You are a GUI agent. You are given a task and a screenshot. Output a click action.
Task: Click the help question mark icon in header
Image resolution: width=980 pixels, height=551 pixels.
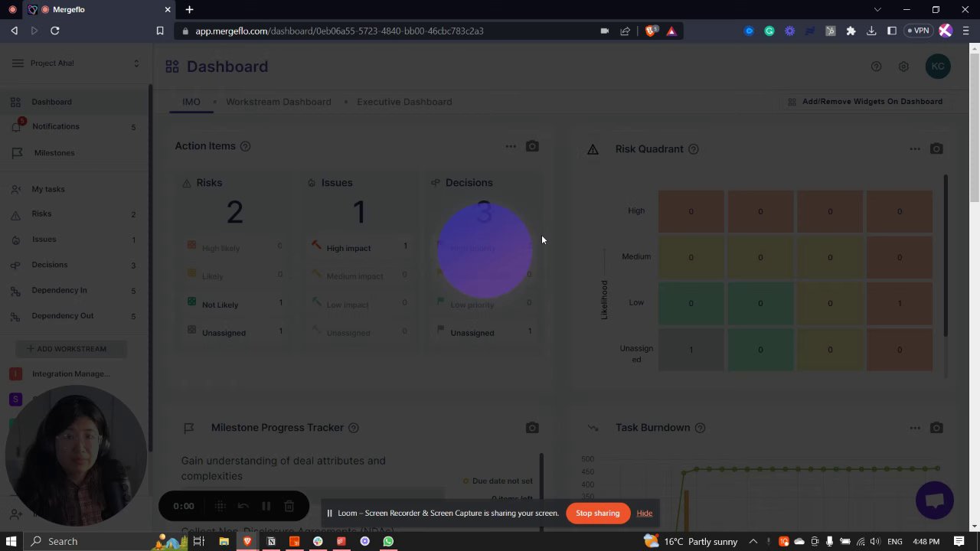click(x=877, y=67)
